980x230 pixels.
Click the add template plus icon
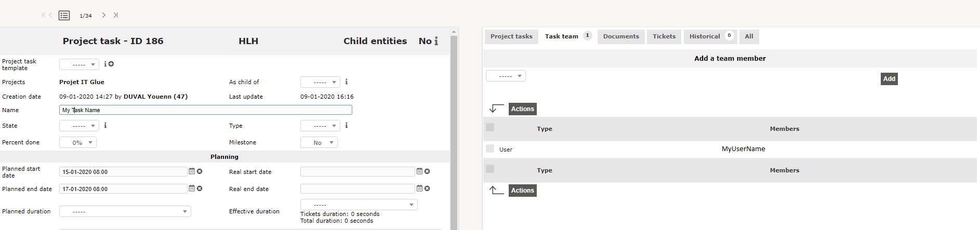click(x=111, y=64)
